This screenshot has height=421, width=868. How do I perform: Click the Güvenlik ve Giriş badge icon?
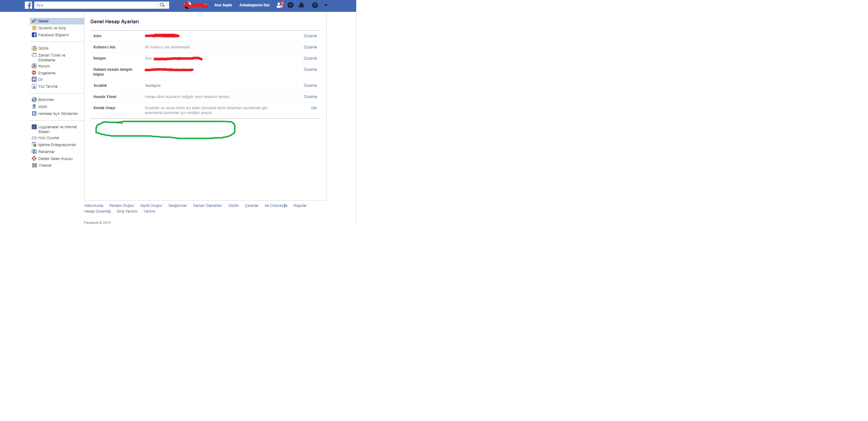pyautogui.click(x=34, y=28)
